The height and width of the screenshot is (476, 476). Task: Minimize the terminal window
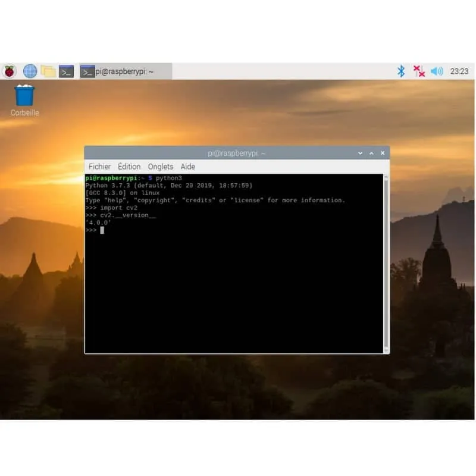pyautogui.click(x=360, y=153)
